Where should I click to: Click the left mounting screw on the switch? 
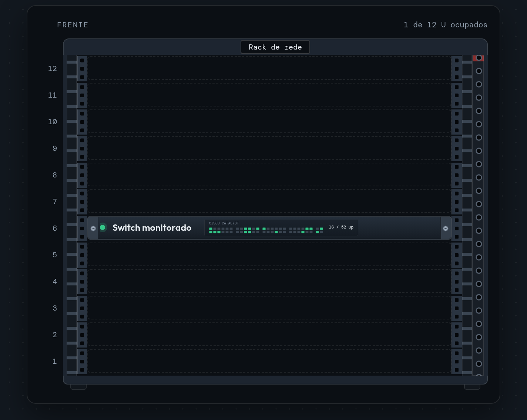click(x=93, y=228)
